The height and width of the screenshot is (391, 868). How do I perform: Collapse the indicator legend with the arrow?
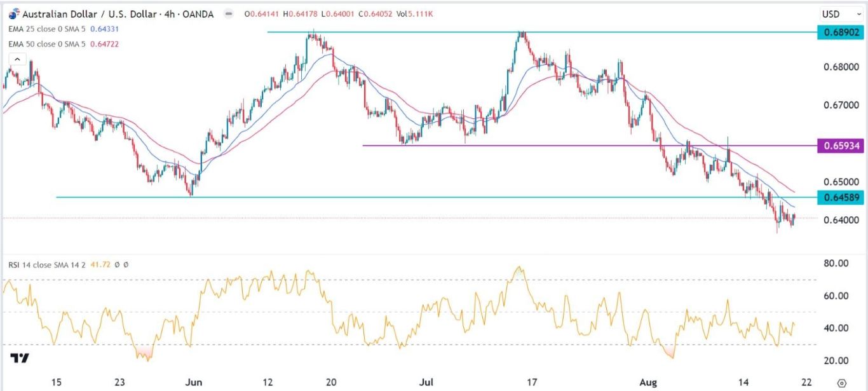[17, 60]
